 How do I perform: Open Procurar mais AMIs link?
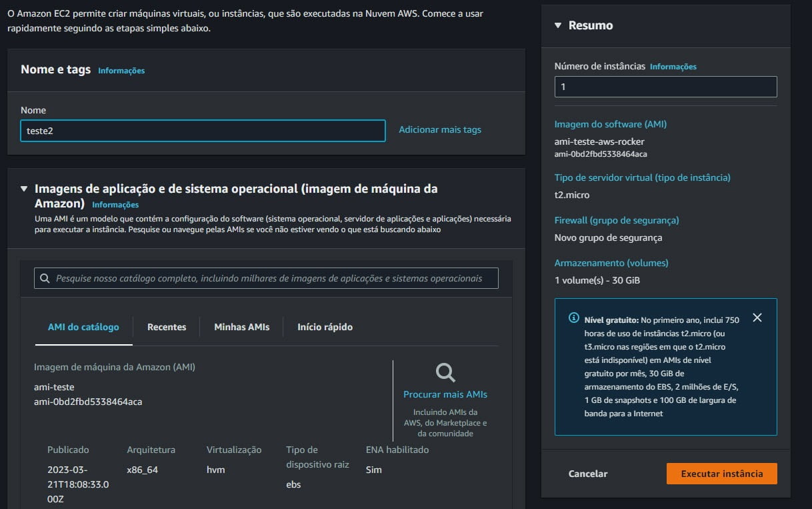point(445,394)
